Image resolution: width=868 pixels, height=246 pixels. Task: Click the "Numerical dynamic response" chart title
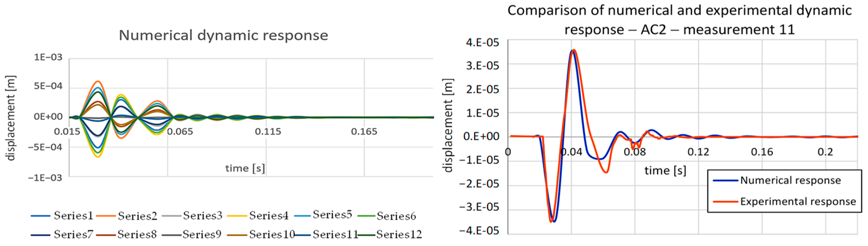pyautogui.click(x=223, y=36)
